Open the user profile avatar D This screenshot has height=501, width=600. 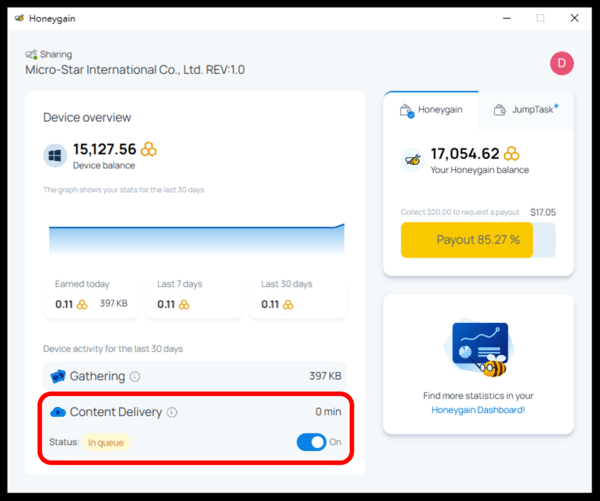click(561, 63)
